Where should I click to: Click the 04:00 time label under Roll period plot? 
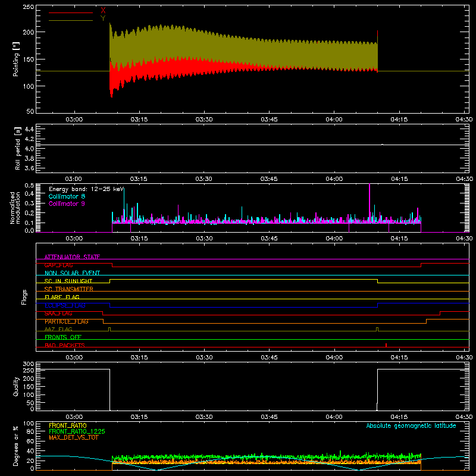pyautogui.click(x=334, y=179)
